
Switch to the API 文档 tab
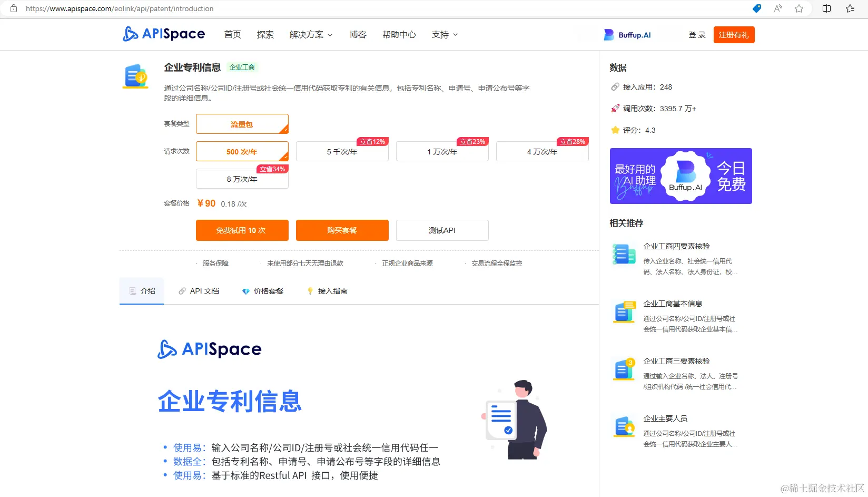[199, 291]
